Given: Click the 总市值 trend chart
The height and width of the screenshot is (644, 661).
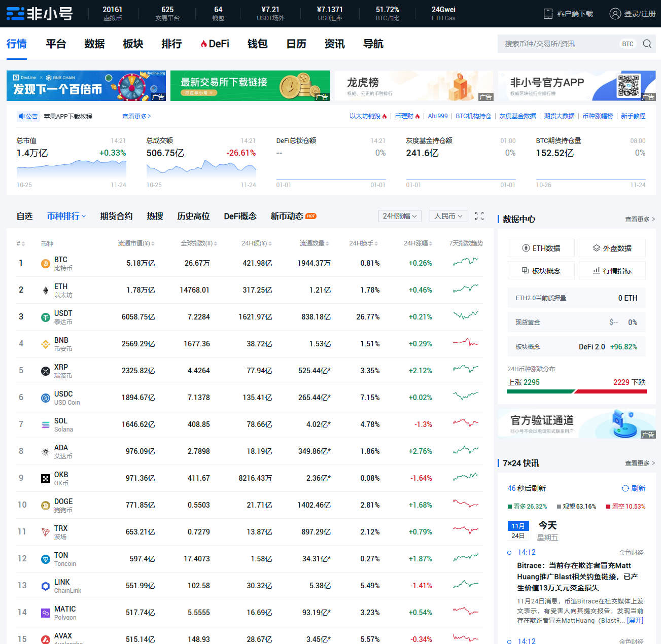Looking at the screenshot, I should pyautogui.click(x=71, y=169).
